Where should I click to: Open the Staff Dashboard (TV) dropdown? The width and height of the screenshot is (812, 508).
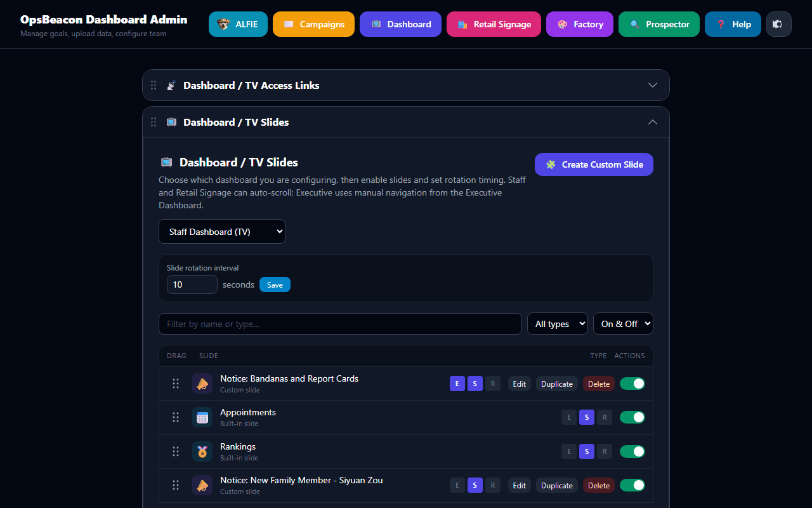(222, 232)
